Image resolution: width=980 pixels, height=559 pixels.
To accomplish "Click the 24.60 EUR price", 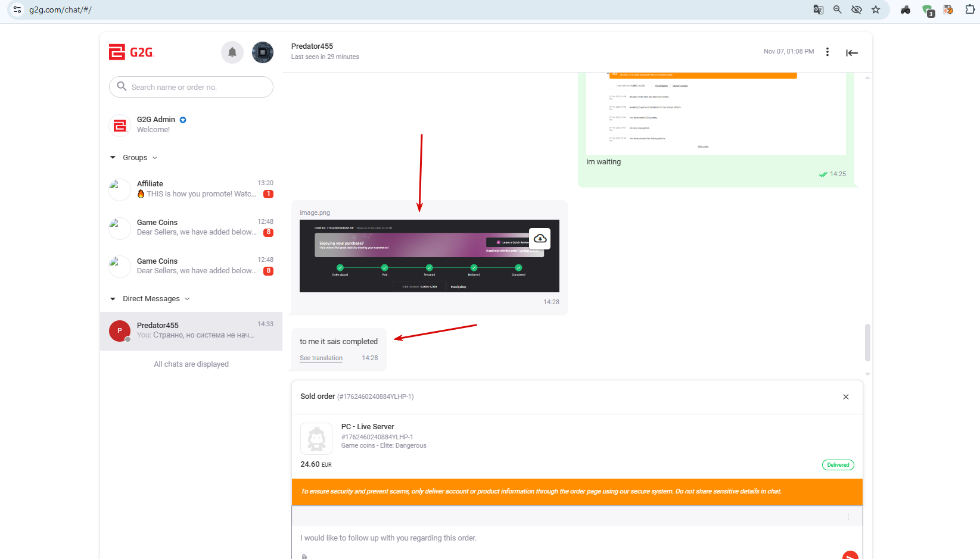I will coord(316,464).
